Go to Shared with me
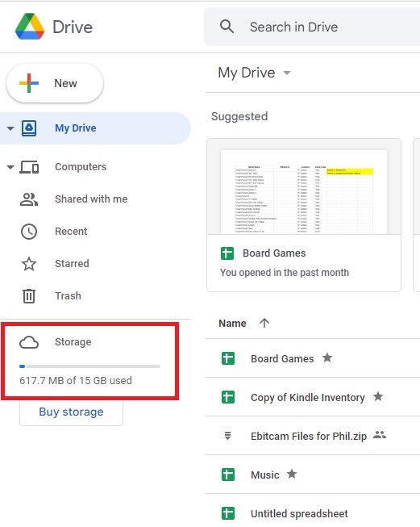Viewport: 420px width, 527px height. (91, 199)
